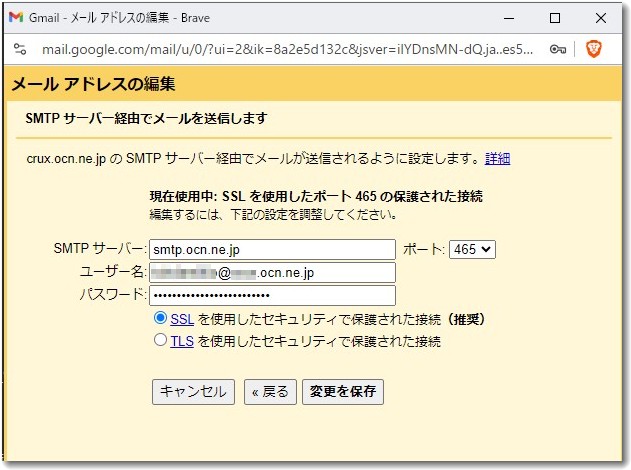Minimize the Brave window
The image size is (631, 470).
click(509, 18)
